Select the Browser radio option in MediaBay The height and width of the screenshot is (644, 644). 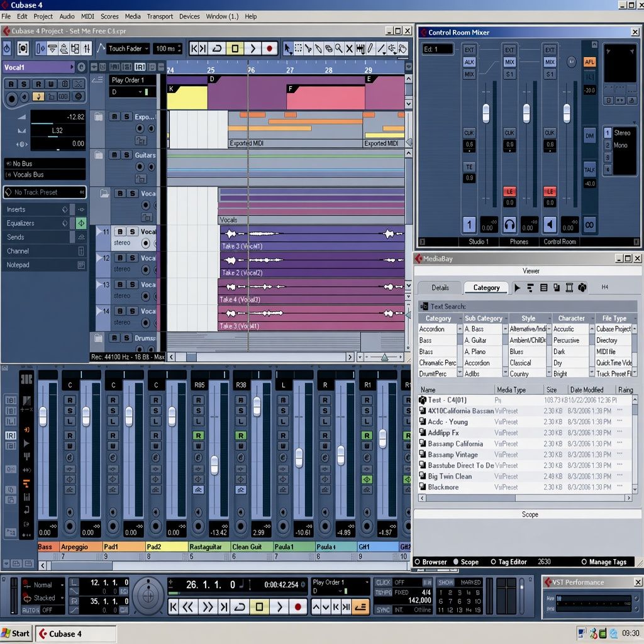(x=430, y=562)
